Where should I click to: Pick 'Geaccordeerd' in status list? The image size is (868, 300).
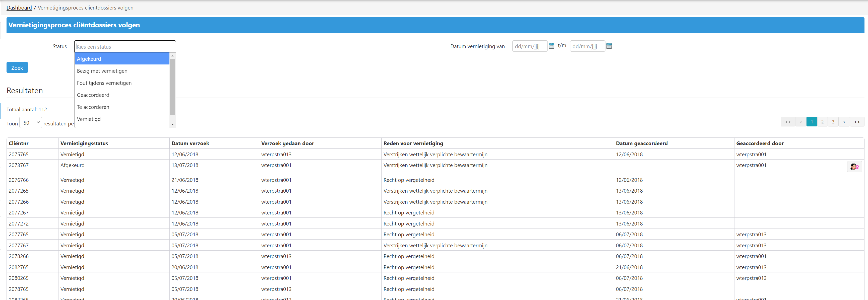click(x=122, y=95)
